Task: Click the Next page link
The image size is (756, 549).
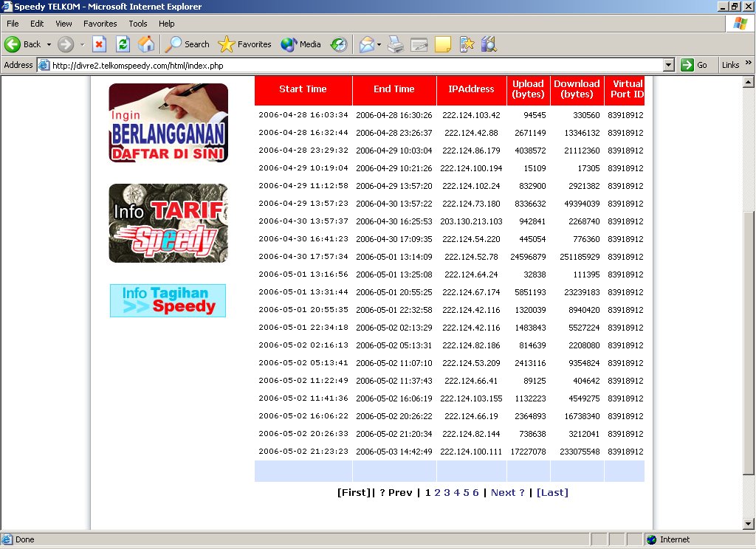Action: click(x=507, y=493)
